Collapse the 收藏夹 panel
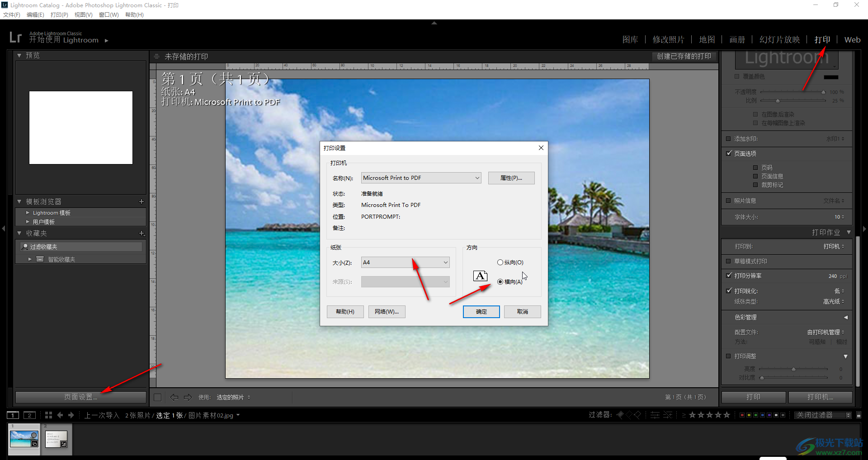This screenshot has height=460, width=868. point(19,233)
